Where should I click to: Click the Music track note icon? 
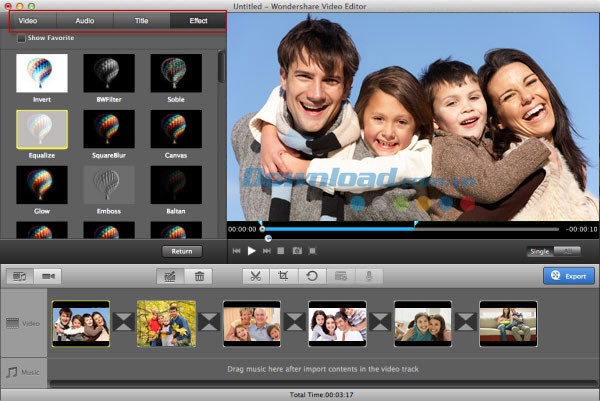click(12, 372)
